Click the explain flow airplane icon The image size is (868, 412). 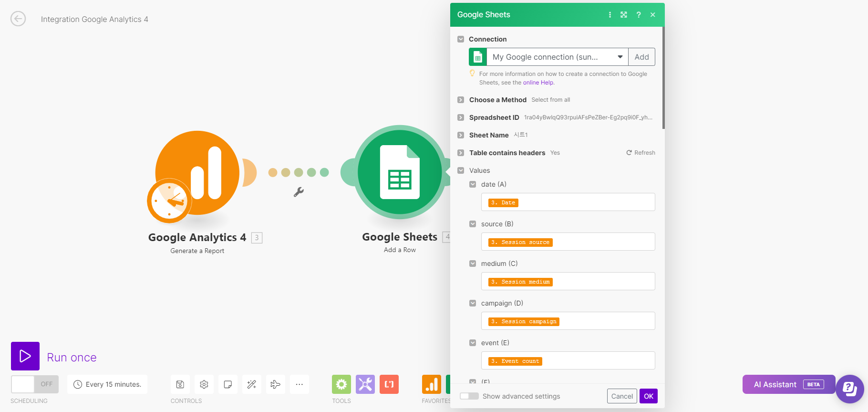(x=276, y=384)
